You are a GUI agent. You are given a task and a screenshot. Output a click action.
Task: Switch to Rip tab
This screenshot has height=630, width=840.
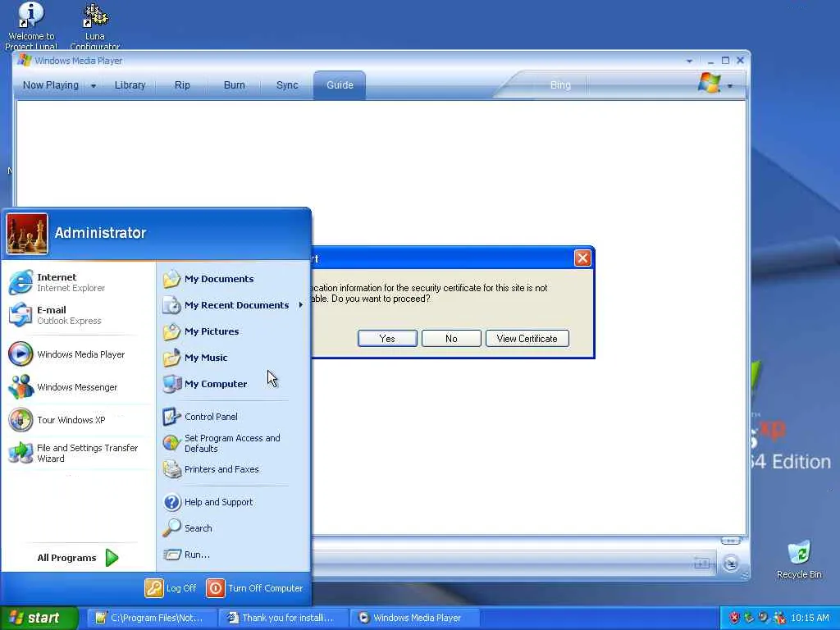(182, 85)
